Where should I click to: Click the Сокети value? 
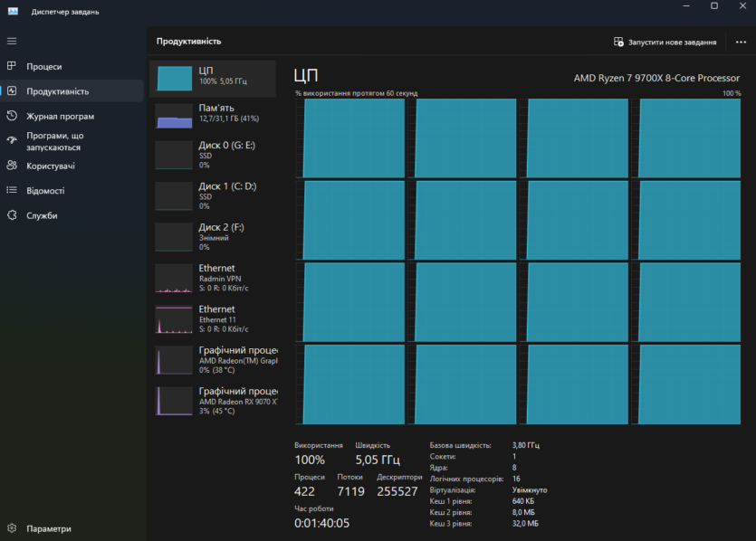[514, 456]
